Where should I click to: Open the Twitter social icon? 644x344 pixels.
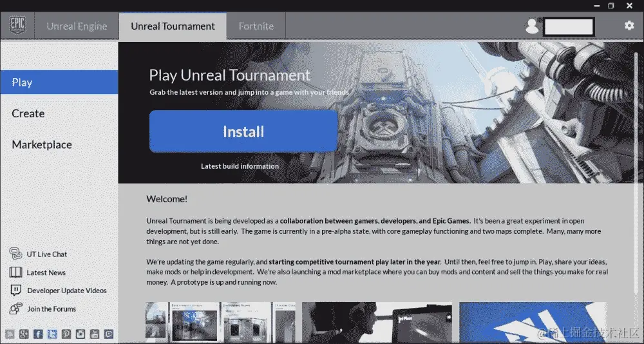click(52, 334)
